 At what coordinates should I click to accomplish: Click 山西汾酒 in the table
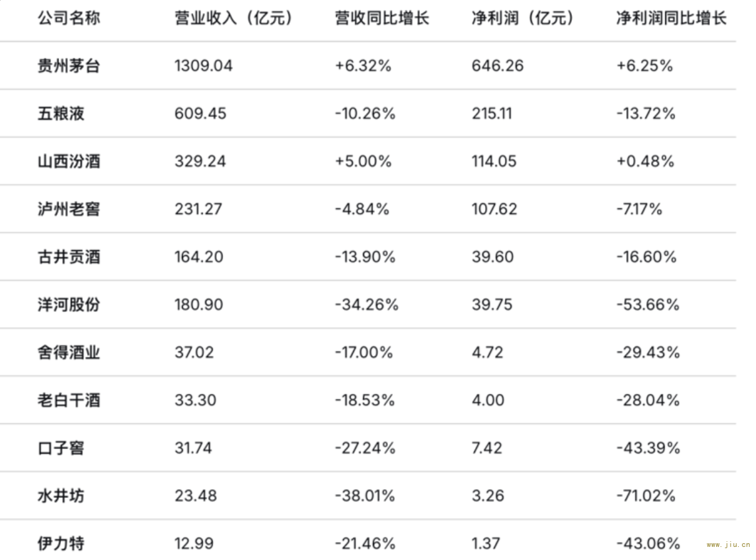(x=68, y=162)
